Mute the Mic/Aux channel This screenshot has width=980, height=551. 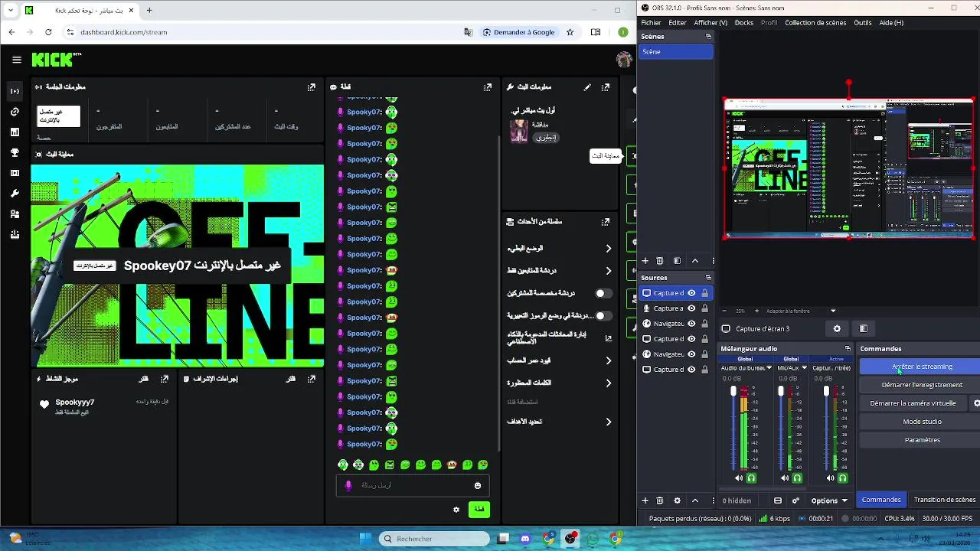(x=785, y=478)
